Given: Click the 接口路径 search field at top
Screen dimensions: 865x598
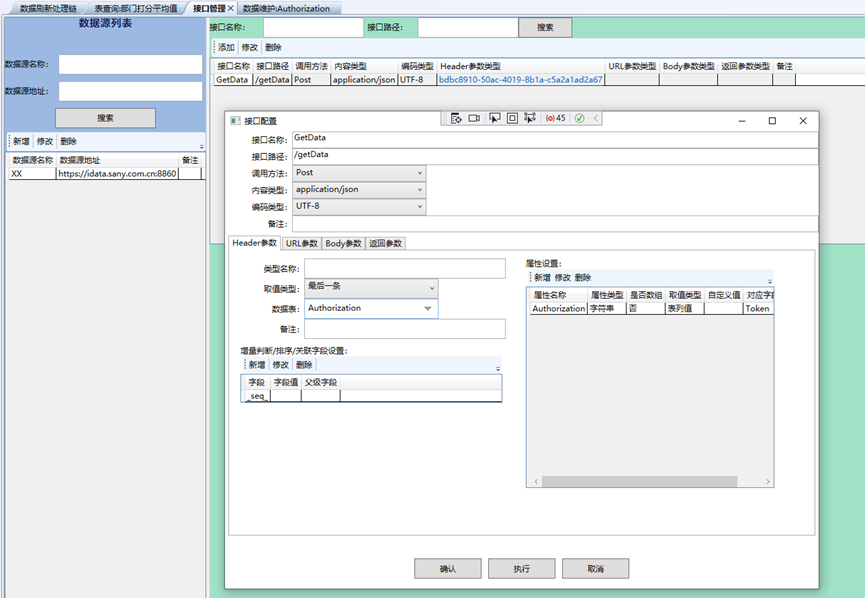Looking at the screenshot, I should [468, 27].
